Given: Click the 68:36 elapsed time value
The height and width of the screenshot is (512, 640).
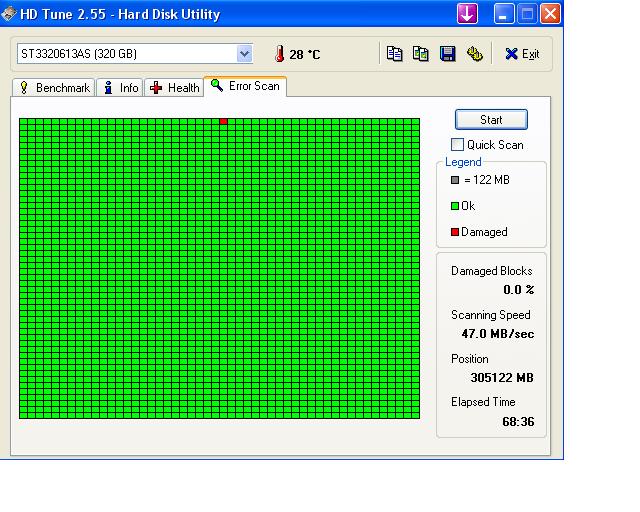Looking at the screenshot, I should tap(518, 421).
